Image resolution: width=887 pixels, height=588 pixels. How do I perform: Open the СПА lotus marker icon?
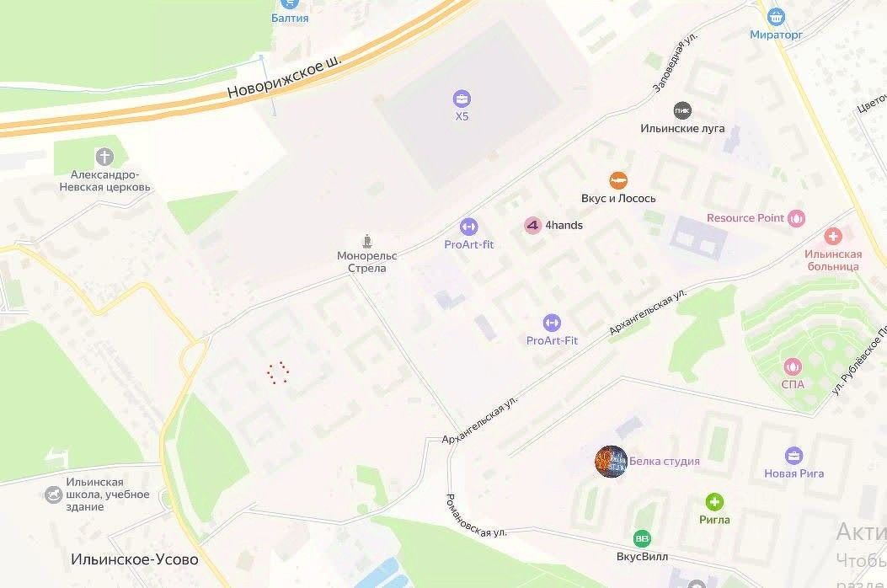pos(793,366)
